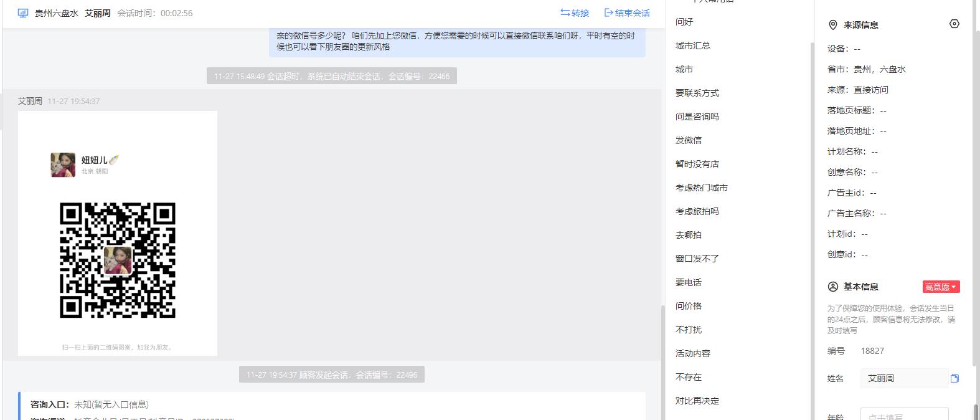This screenshot has width=980, height=420.
Task: Click the 来源 value 直接访问
Action: 870,90
